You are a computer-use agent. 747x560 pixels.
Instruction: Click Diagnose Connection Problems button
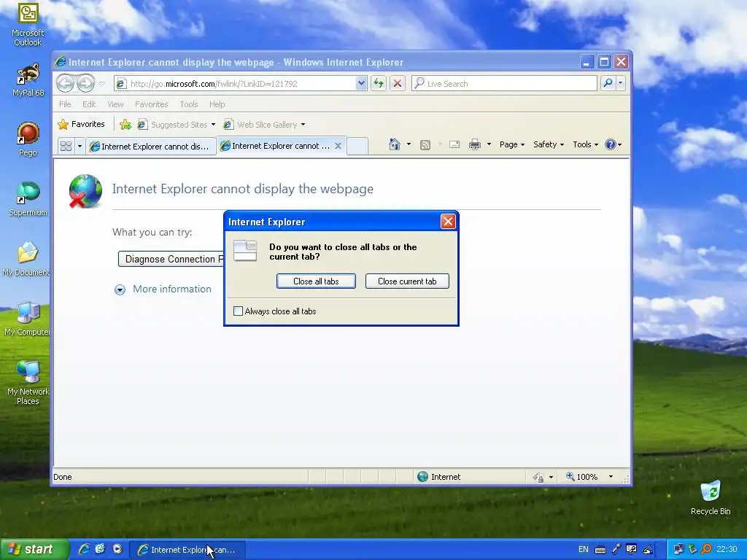(x=171, y=259)
